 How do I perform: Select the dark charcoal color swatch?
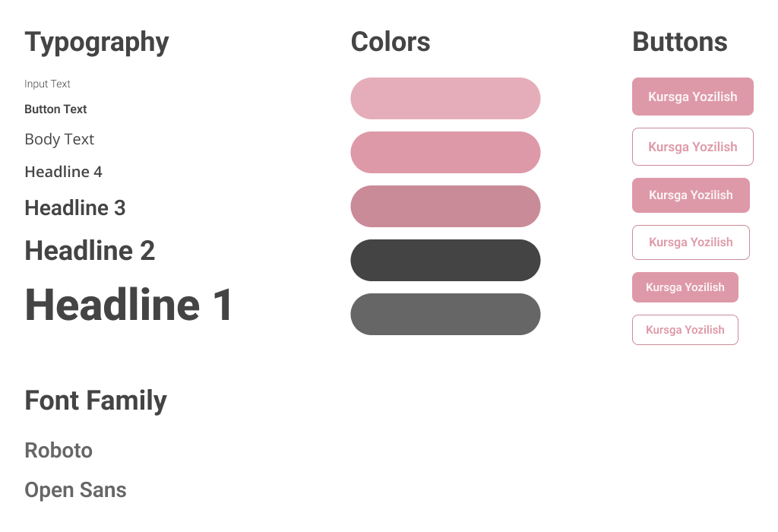pyautogui.click(x=445, y=261)
